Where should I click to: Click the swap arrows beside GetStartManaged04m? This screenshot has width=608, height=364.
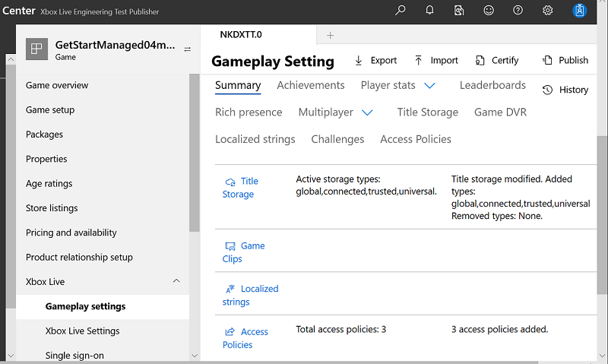(187, 49)
